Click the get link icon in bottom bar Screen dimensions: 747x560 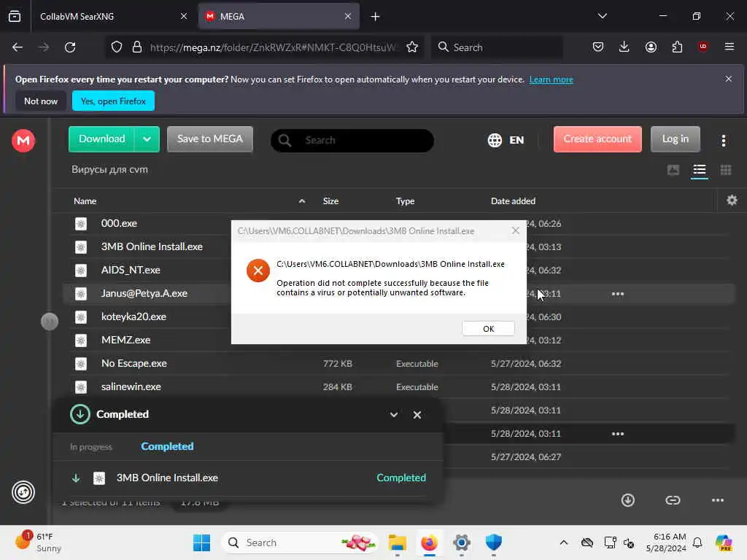[672, 500]
